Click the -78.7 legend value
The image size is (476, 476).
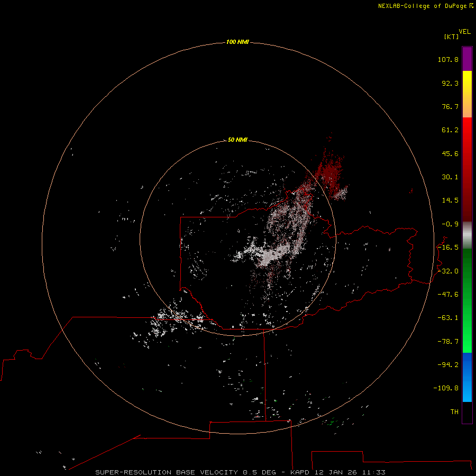point(448,342)
